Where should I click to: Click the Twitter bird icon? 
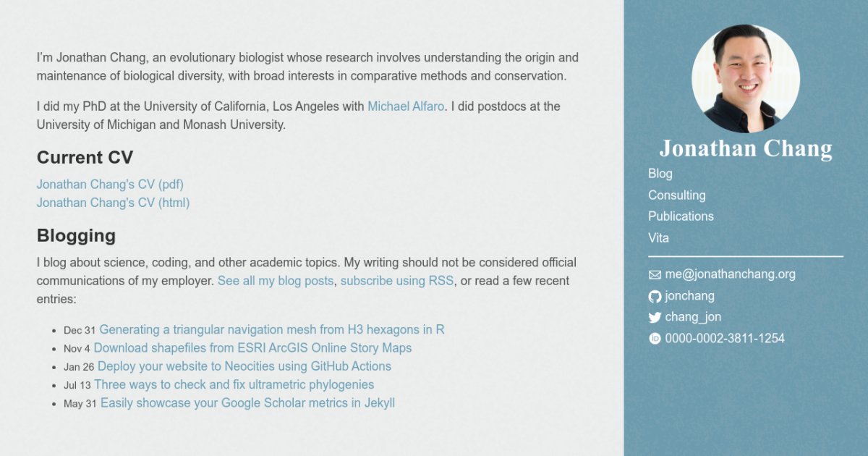(655, 317)
